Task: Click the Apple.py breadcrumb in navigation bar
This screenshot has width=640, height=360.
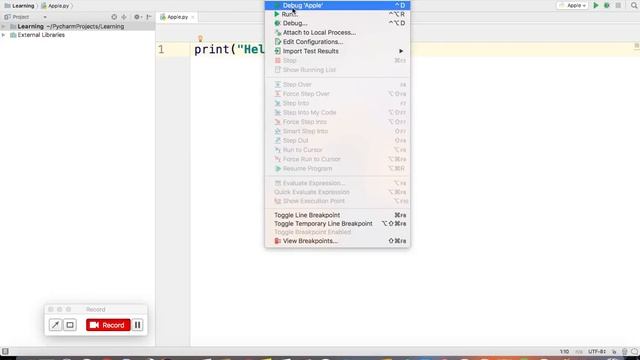Action: coord(55,6)
